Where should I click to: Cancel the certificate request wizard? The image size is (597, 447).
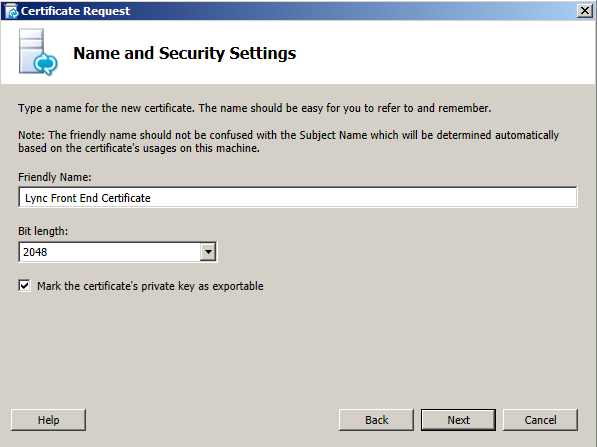[540, 420]
